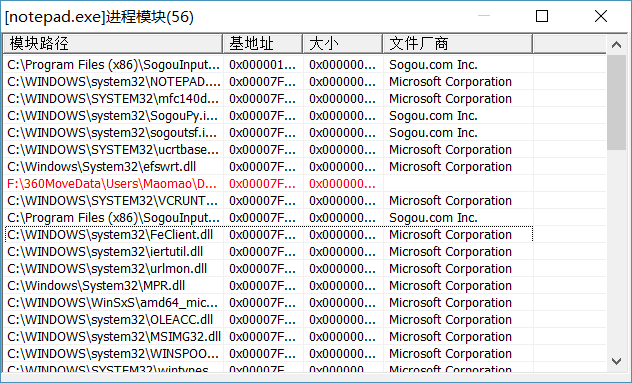
Task: Select the mfc140d module row
Action: tap(268, 99)
